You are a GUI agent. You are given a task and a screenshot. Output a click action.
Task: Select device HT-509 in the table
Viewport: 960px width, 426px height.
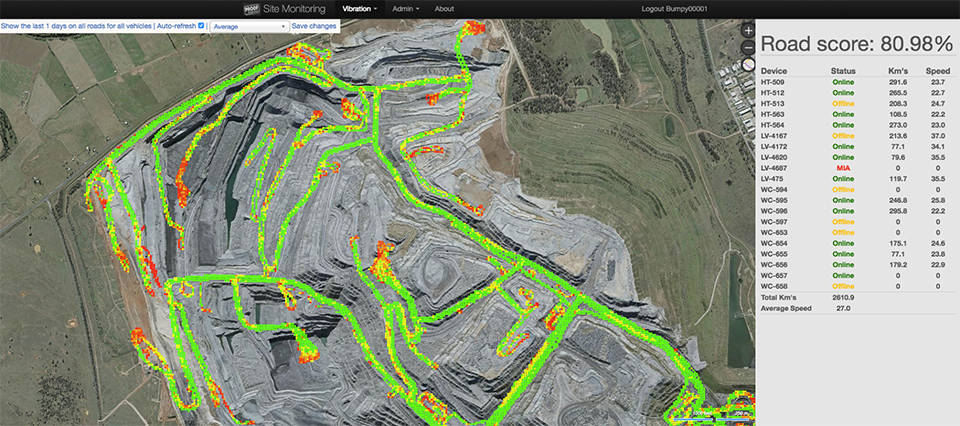pos(855,81)
